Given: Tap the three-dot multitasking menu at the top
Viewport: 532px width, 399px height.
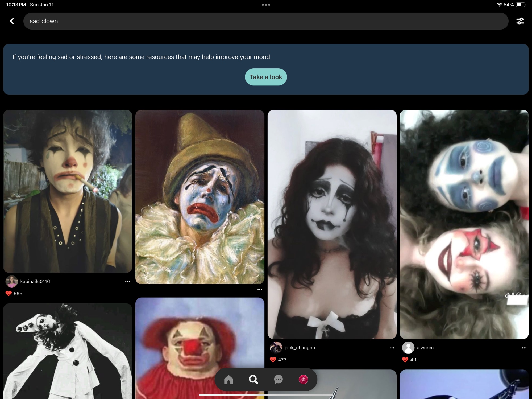Looking at the screenshot, I should tap(266, 5).
